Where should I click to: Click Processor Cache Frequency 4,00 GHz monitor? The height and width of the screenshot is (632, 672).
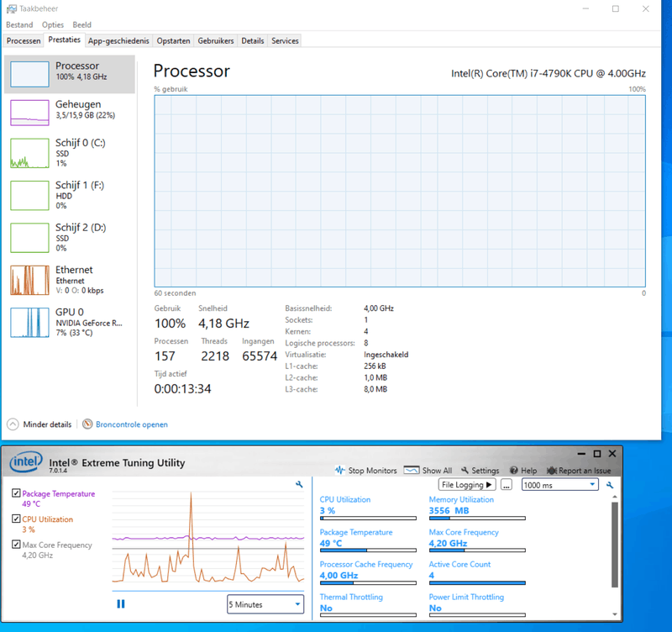click(368, 572)
